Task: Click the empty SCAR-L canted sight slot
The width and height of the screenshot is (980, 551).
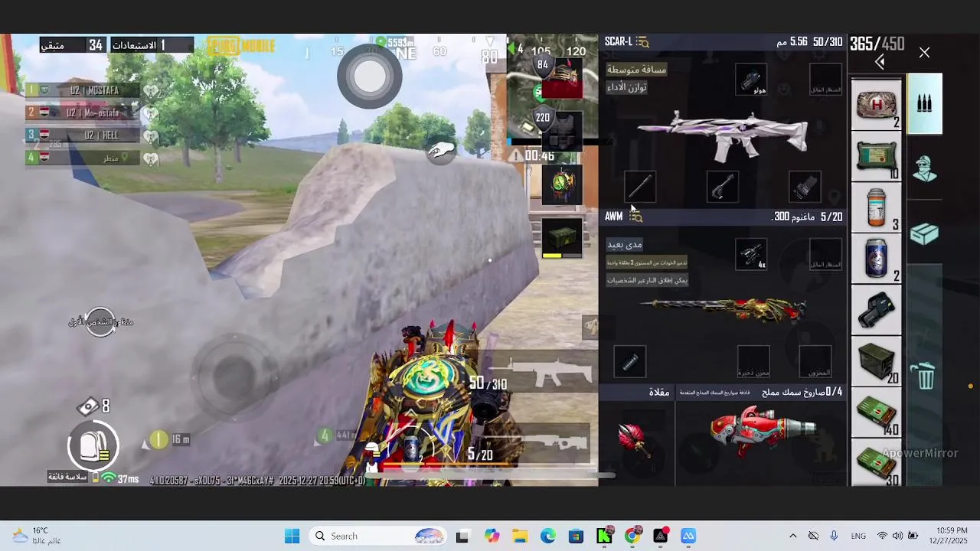Action: (x=825, y=80)
